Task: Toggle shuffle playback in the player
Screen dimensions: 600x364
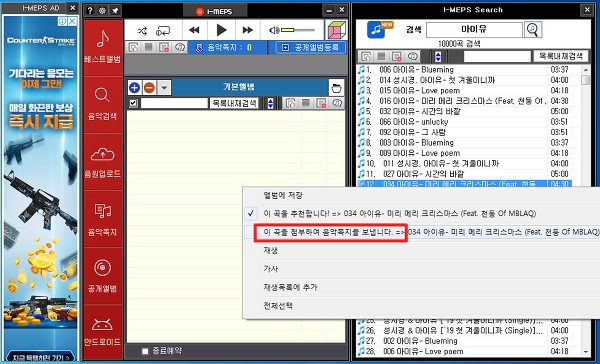Action: 142,30
